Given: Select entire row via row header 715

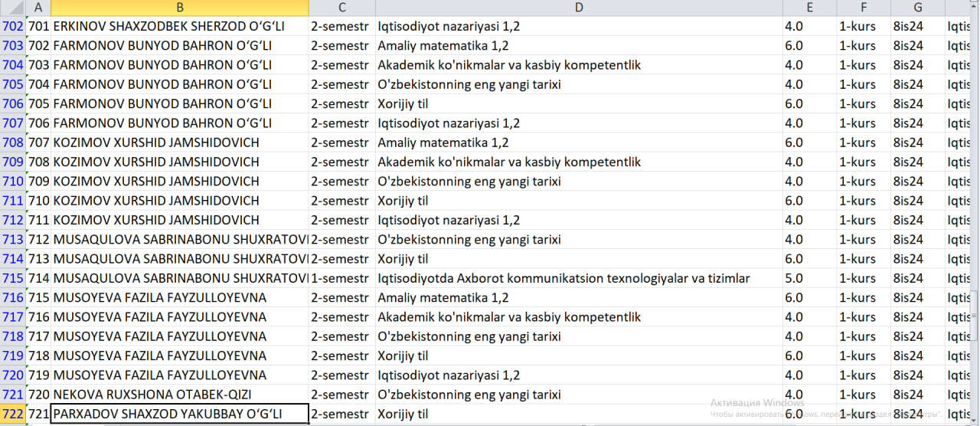Looking at the screenshot, I should (x=13, y=278).
